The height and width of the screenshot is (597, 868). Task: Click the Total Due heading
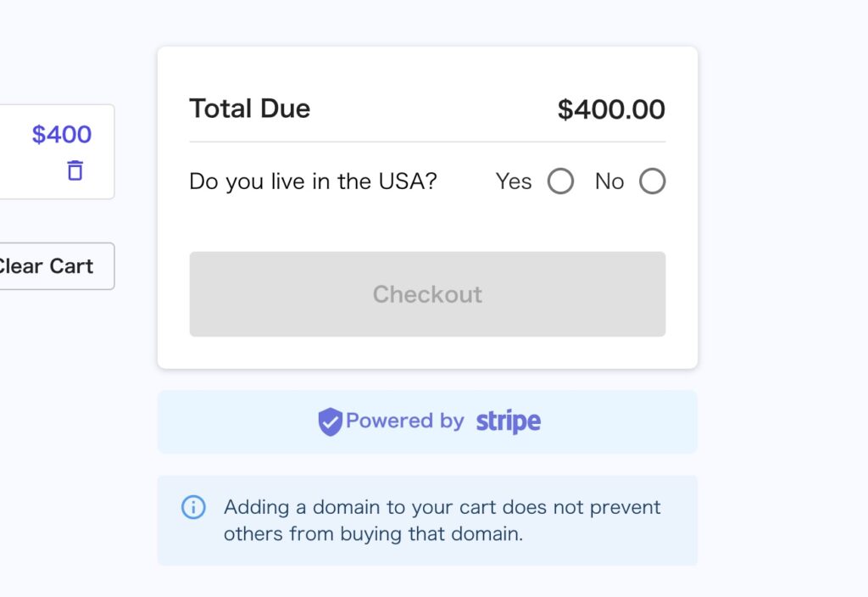click(x=250, y=109)
